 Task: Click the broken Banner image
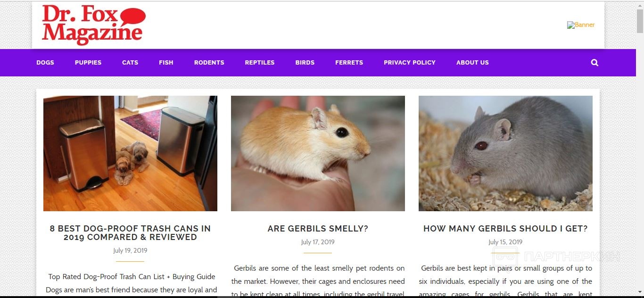pos(581,25)
